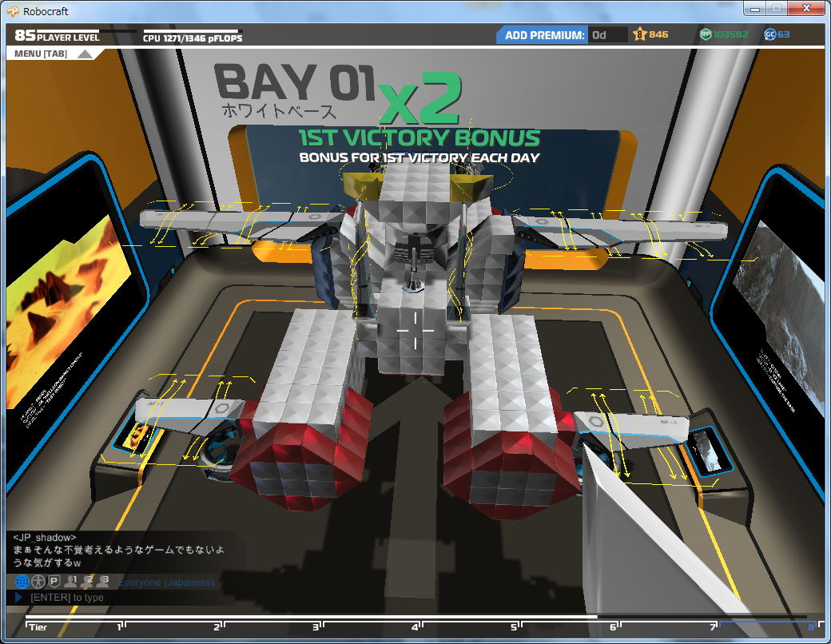Click the blue chat prompt arrow

pyautogui.click(x=18, y=598)
